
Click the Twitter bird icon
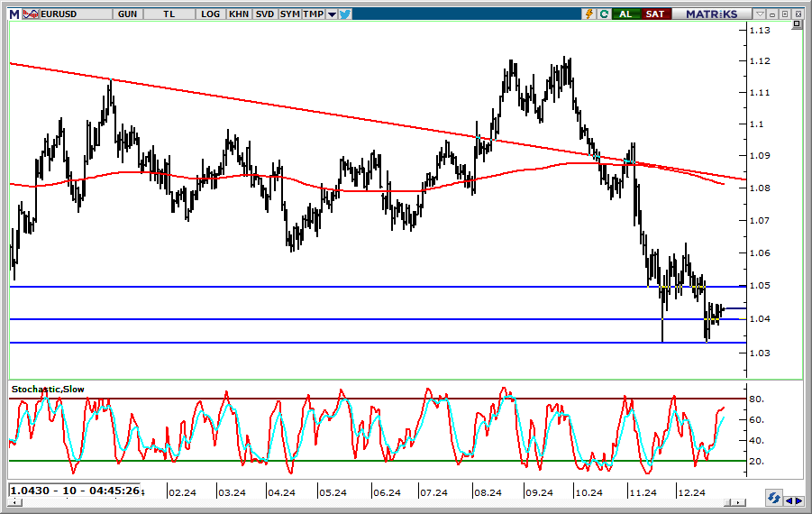346,14
